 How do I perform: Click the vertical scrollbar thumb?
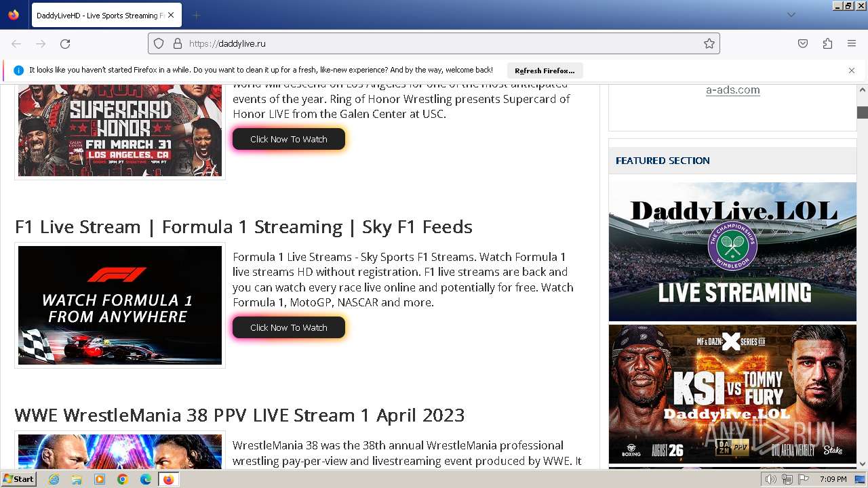click(863, 113)
